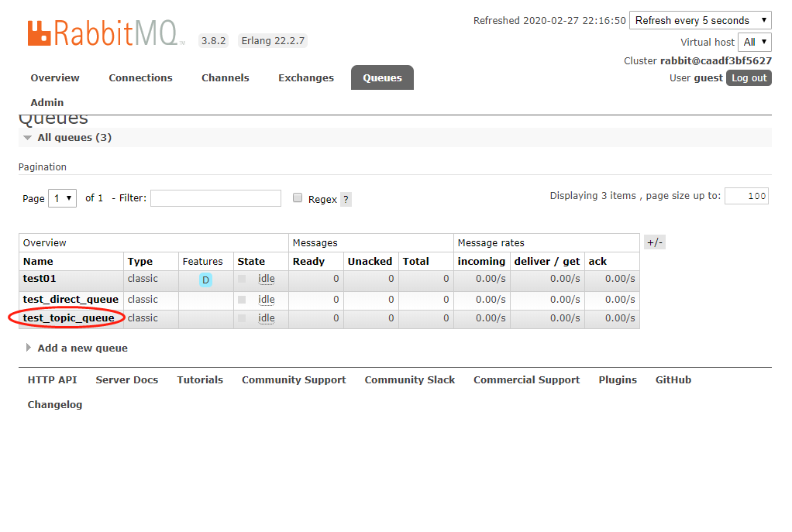
Task: Switch to the Overview tab
Action: click(55, 77)
